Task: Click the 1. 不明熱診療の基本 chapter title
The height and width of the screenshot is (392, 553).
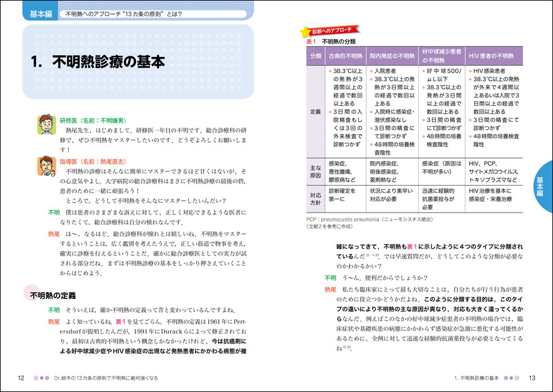Action: coord(97,62)
